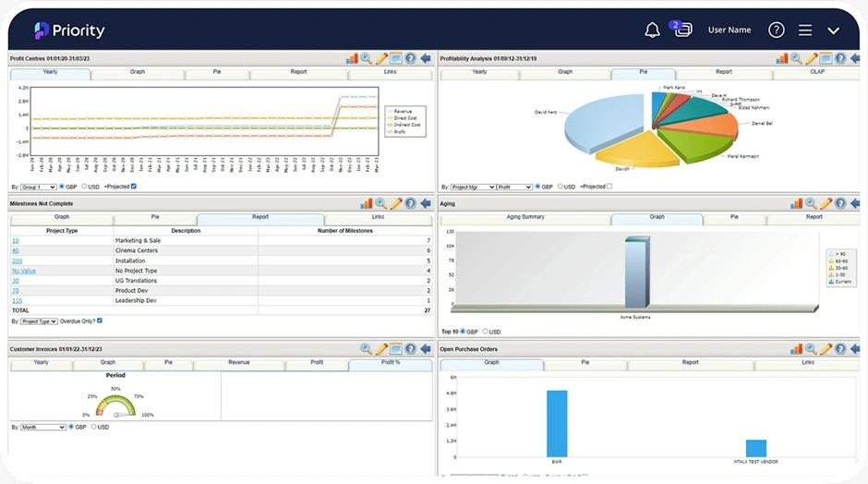This screenshot has height=484, width=868.
Task: Select USD radio in Profit Centres panel
Action: (x=84, y=187)
